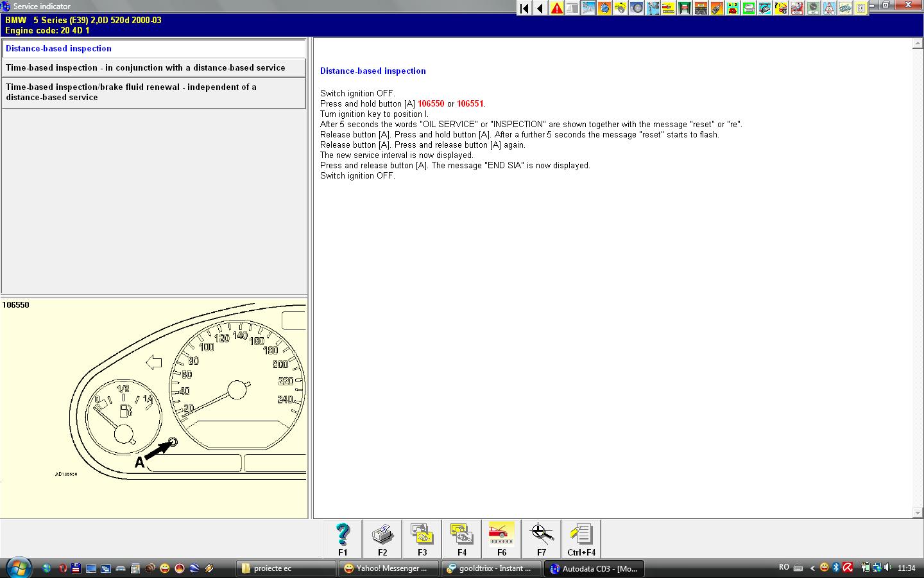Click the single back arrow in toolbar
The image size is (924, 578).
point(540,8)
